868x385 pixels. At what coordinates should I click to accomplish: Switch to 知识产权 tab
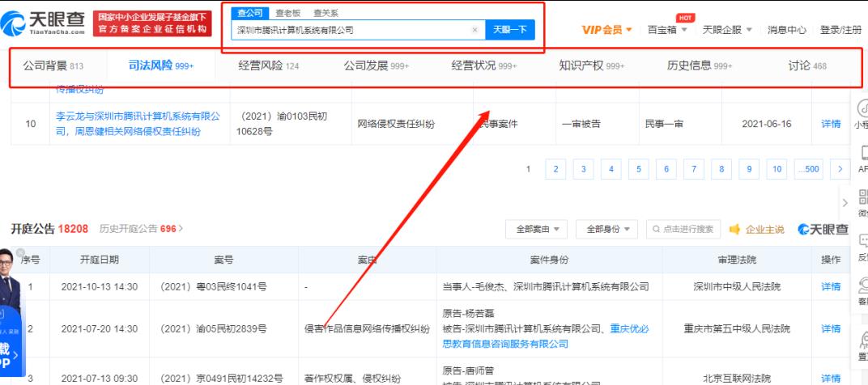point(591,66)
